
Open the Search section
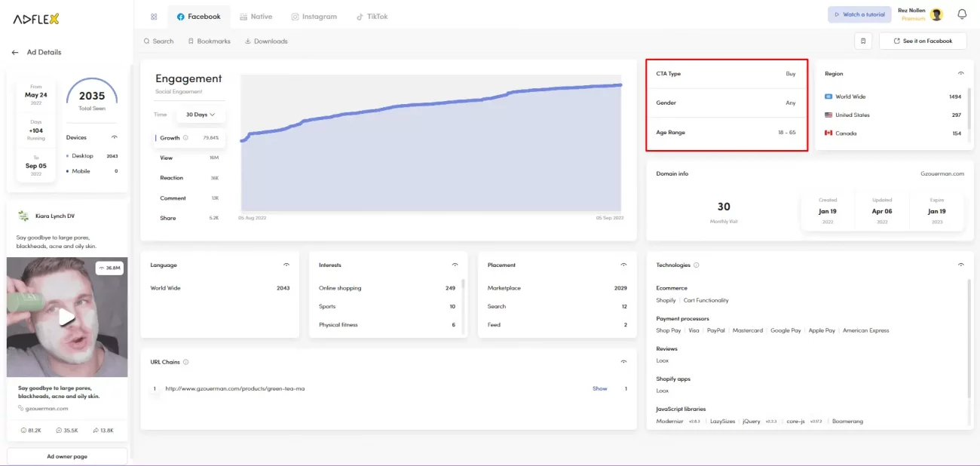click(x=158, y=41)
